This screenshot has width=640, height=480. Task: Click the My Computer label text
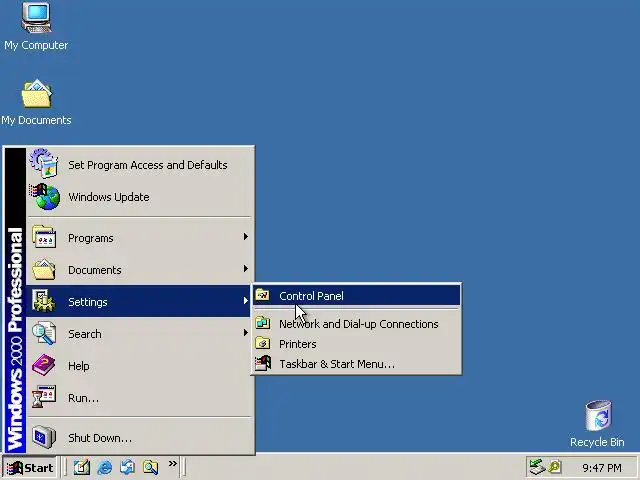coord(36,45)
